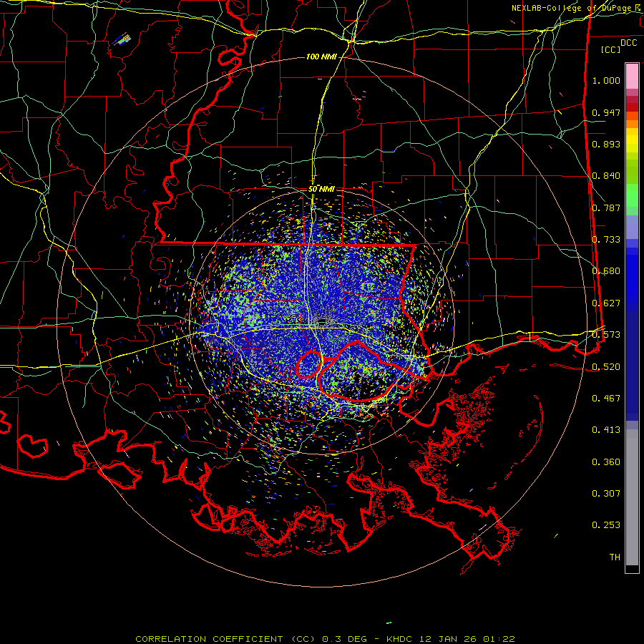The image size is (644, 644).
Task: Click the 0.840 legend value
Action: tap(606, 176)
